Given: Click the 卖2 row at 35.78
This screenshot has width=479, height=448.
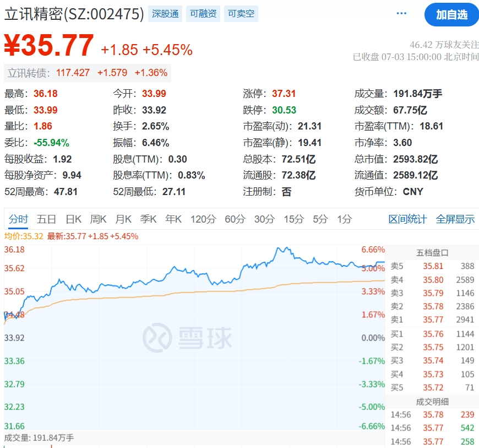Looking at the screenshot, I should point(432,306).
